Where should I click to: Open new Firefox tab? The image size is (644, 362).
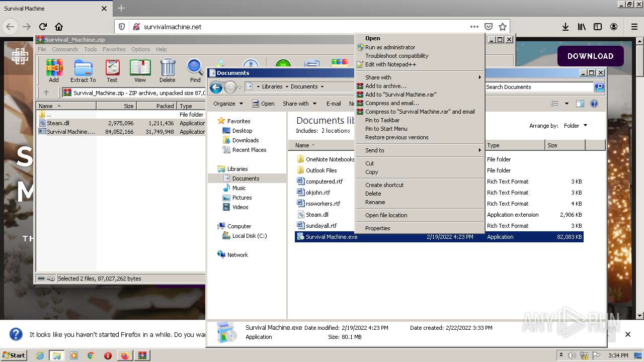121,8
